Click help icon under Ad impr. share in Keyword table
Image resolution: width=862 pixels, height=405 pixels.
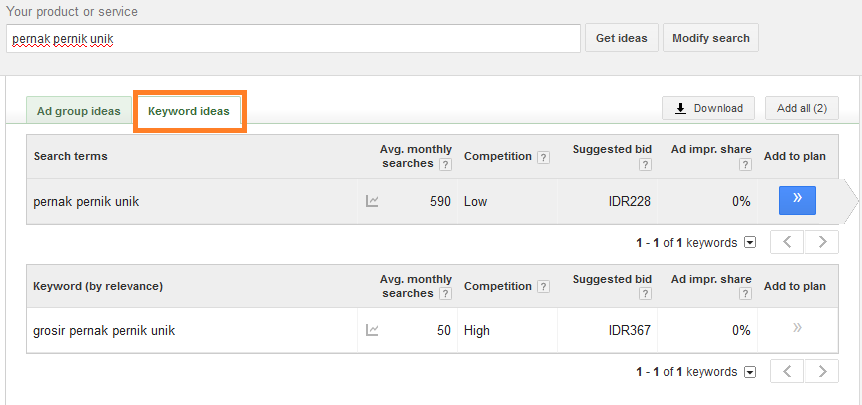point(745,294)
